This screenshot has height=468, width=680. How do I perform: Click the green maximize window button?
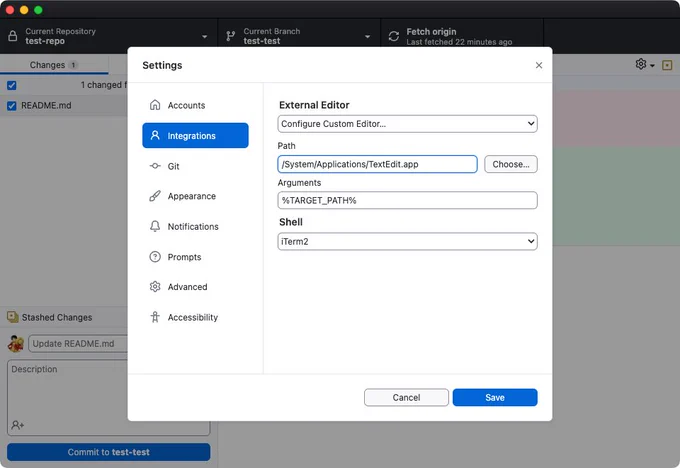38,10
